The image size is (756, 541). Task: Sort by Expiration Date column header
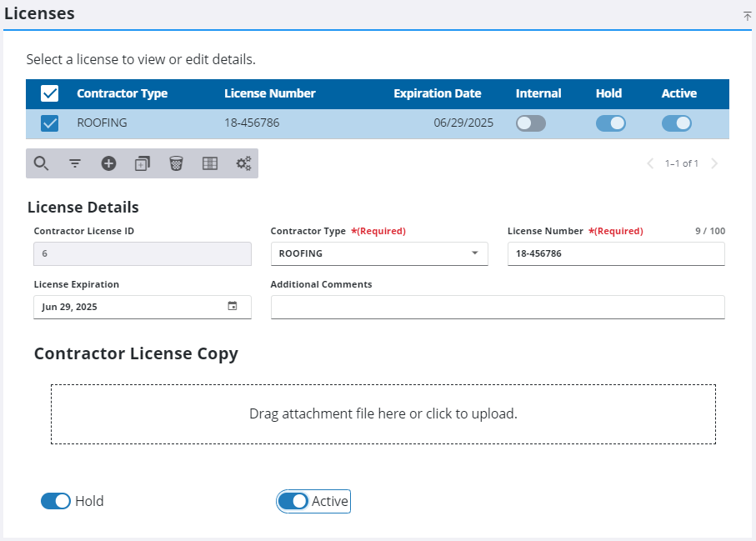[x=437, y=93]
